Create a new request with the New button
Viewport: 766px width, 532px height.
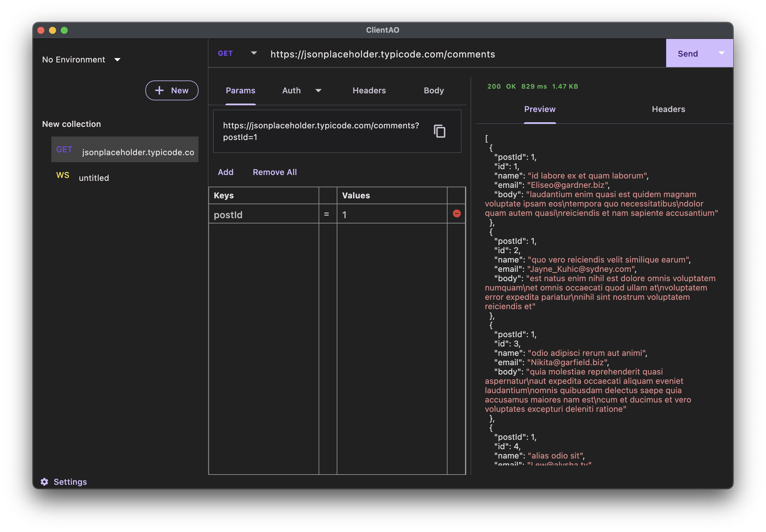pyautogui.click(x=172, y=90)
